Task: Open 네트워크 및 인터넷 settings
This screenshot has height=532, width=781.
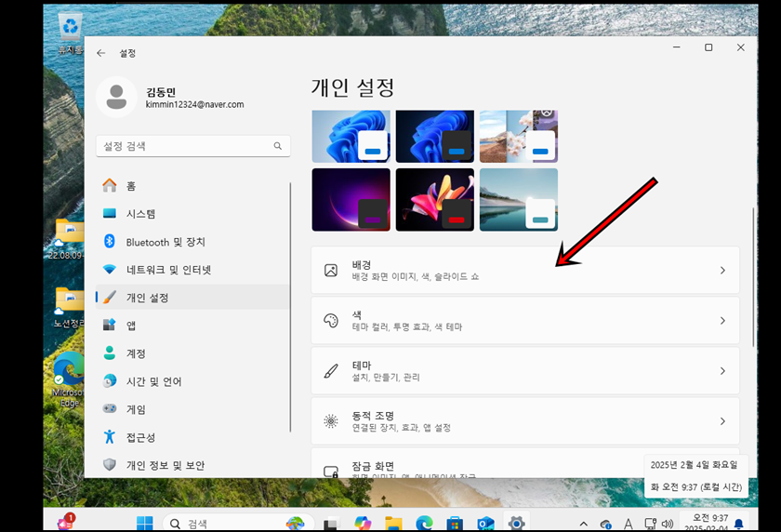Action: point(192,270)
